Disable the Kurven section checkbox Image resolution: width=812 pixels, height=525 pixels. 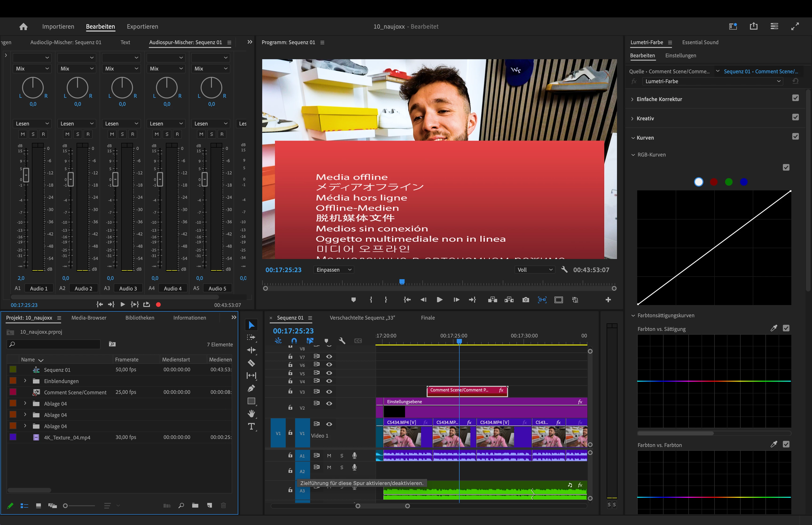(795, 137)
